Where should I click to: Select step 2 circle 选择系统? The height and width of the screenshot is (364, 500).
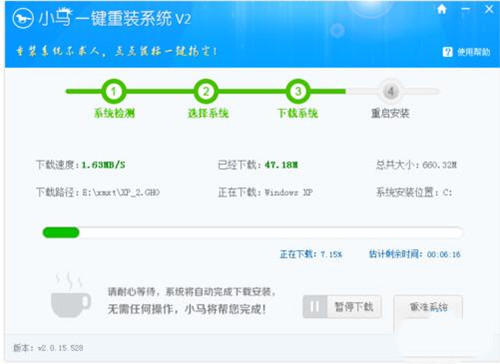(x=206, y=91)
